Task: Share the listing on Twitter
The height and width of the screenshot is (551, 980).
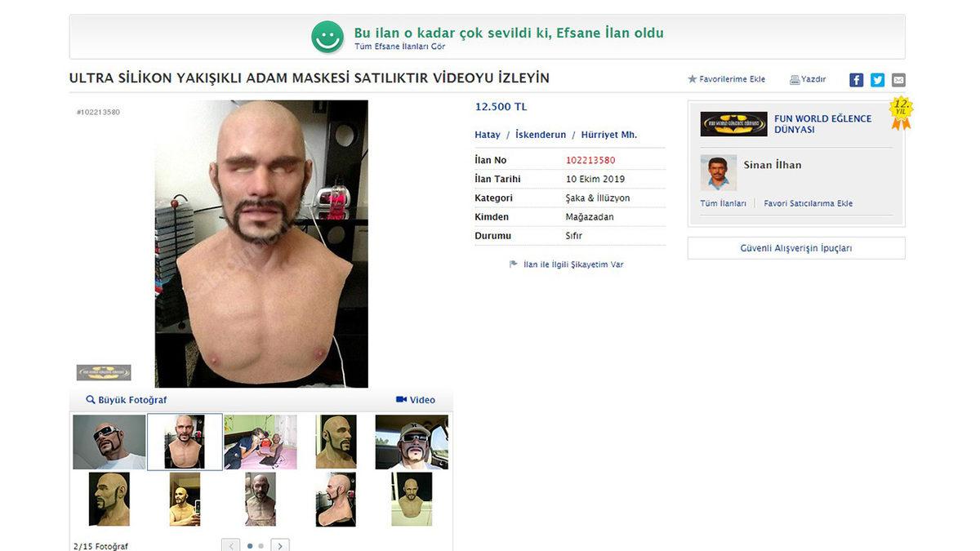Action: coord(877,80)
